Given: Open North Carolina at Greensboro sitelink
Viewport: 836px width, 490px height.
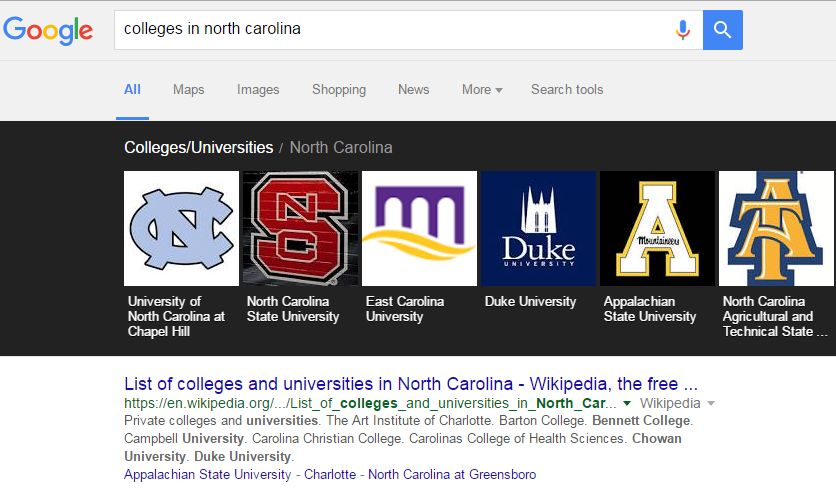Looking at the screenshot, I should [x=452, y=475].
